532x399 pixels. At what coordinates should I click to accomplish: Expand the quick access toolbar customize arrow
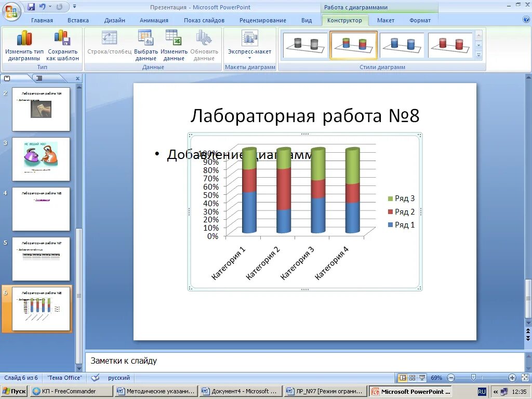(x=74, y=6)
